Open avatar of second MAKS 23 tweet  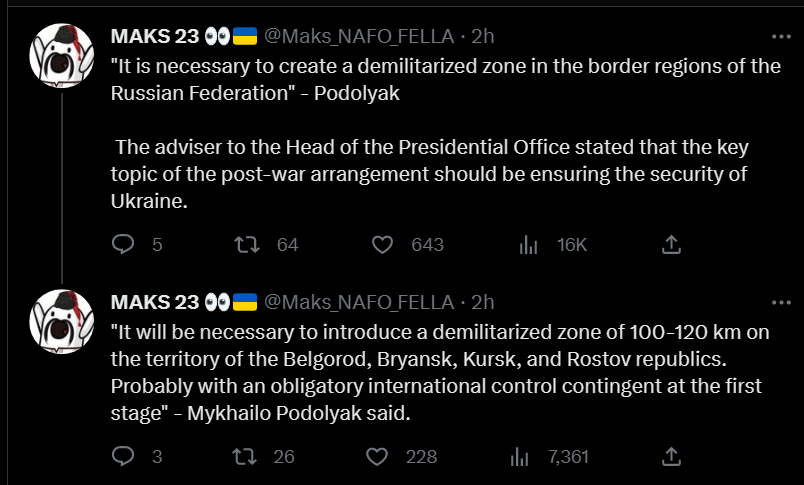click(63, 321)
